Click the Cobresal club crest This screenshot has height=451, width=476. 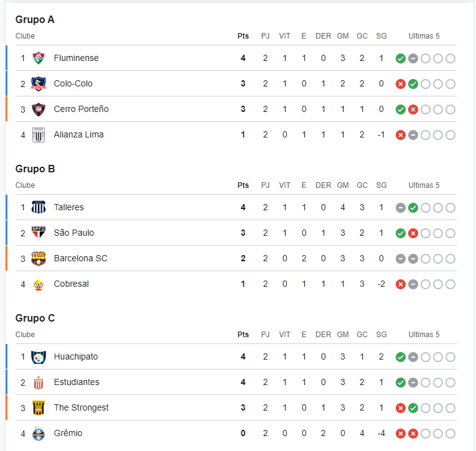tap(39, 284)
